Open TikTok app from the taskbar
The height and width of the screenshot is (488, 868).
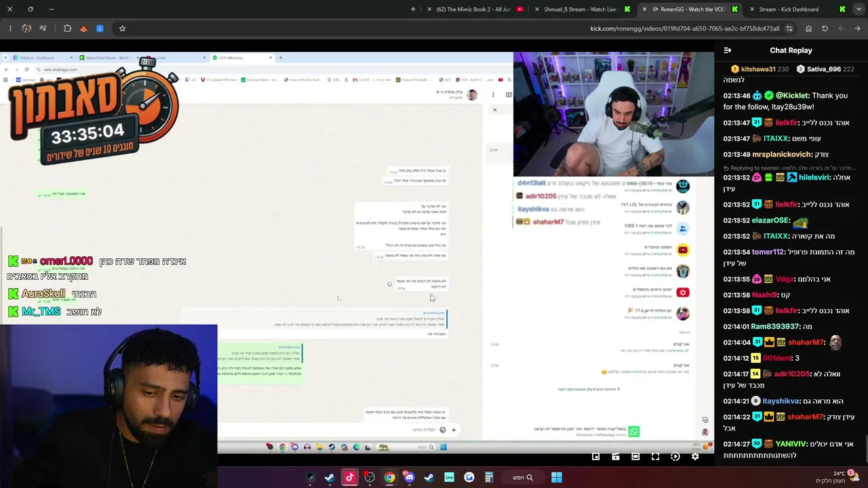(349, 478)
